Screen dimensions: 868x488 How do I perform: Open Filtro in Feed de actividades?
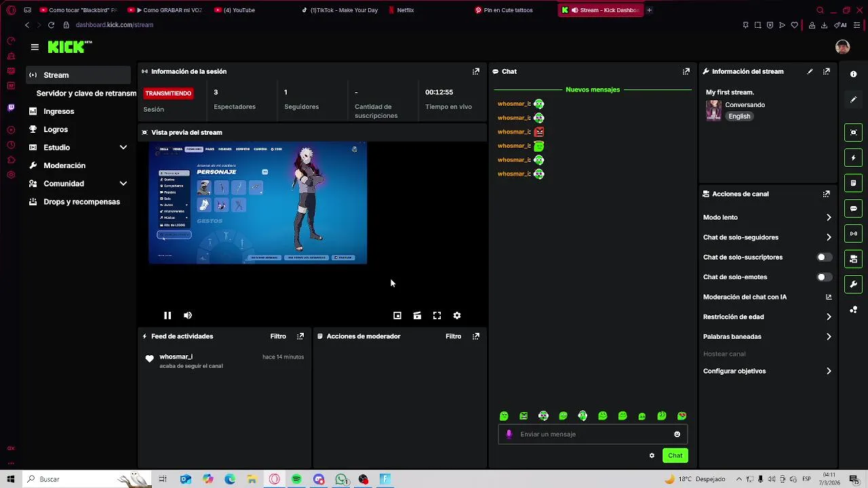pos(278,336)
